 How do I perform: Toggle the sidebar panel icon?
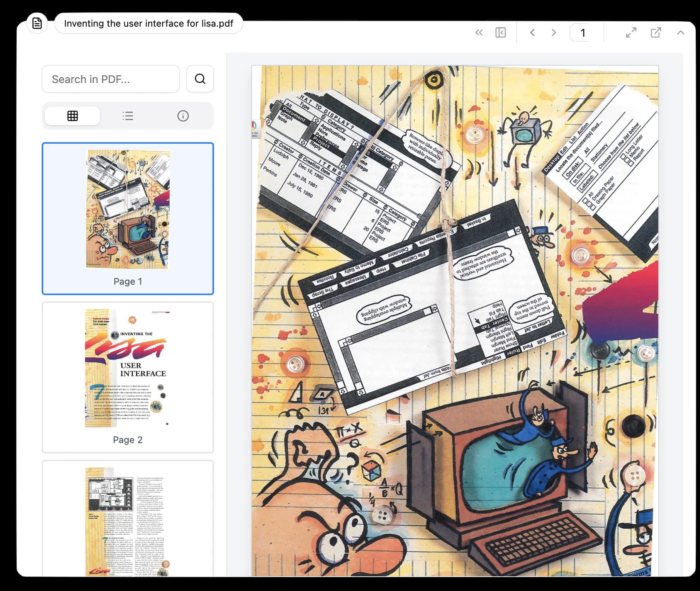click(x=501, y=32)
